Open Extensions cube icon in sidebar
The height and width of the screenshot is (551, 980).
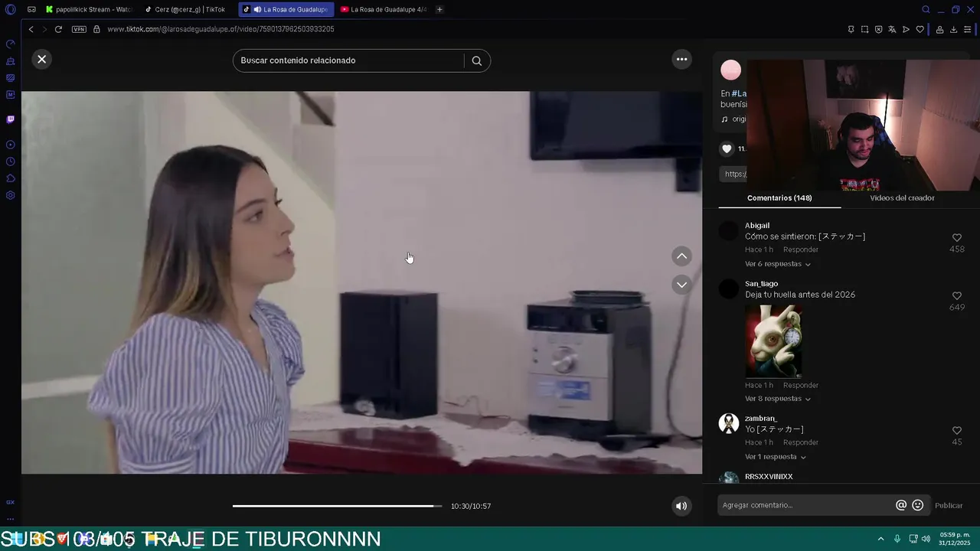click(10, 178)
